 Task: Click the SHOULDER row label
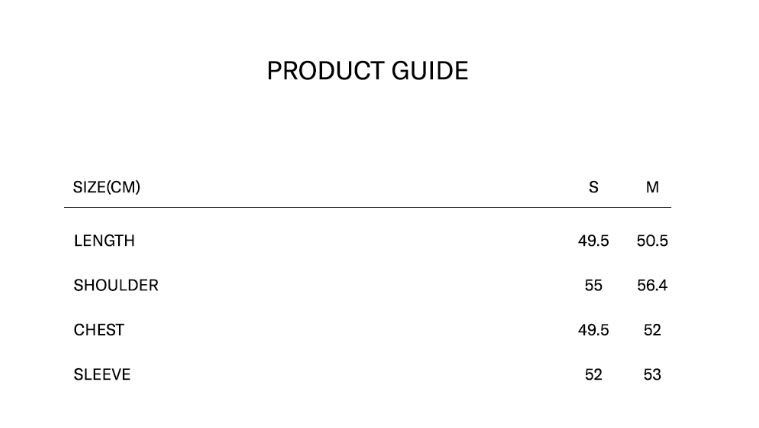(116, 285)
